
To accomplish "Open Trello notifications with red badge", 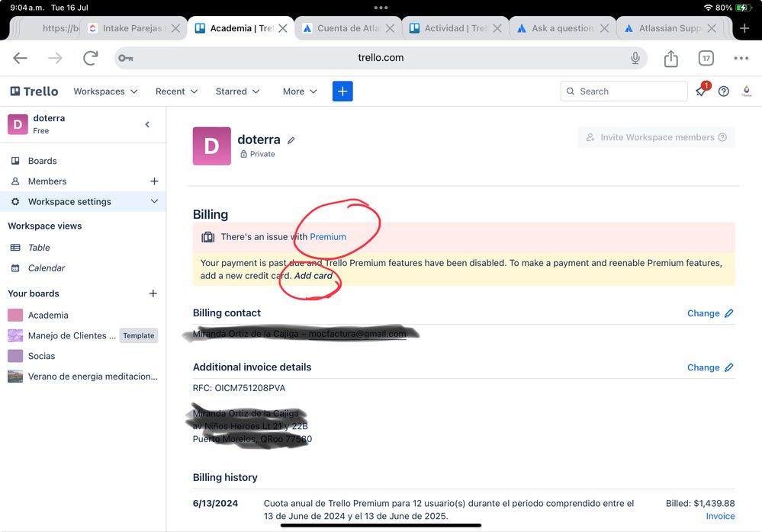I will tap(702, 90).
